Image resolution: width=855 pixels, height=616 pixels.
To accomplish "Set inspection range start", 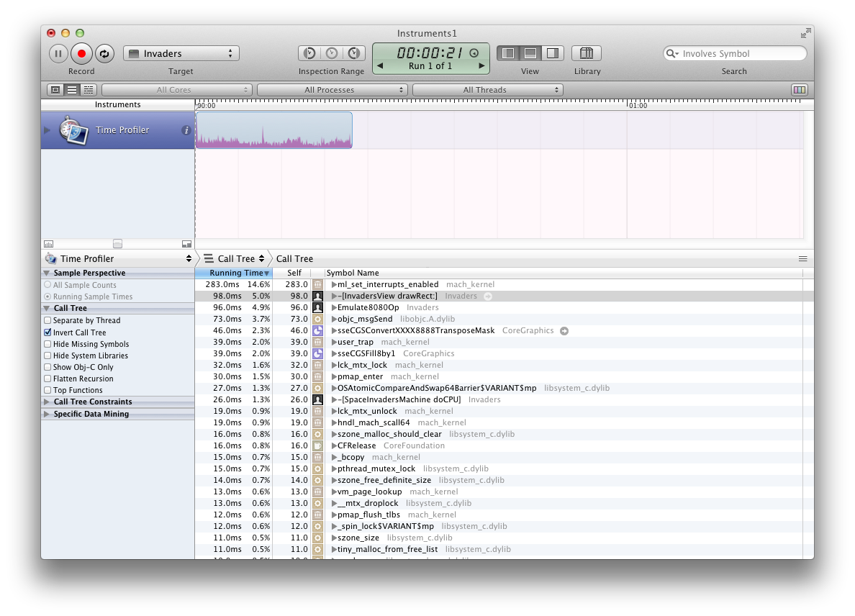I will pyautogui.click(x=309, y=53).
